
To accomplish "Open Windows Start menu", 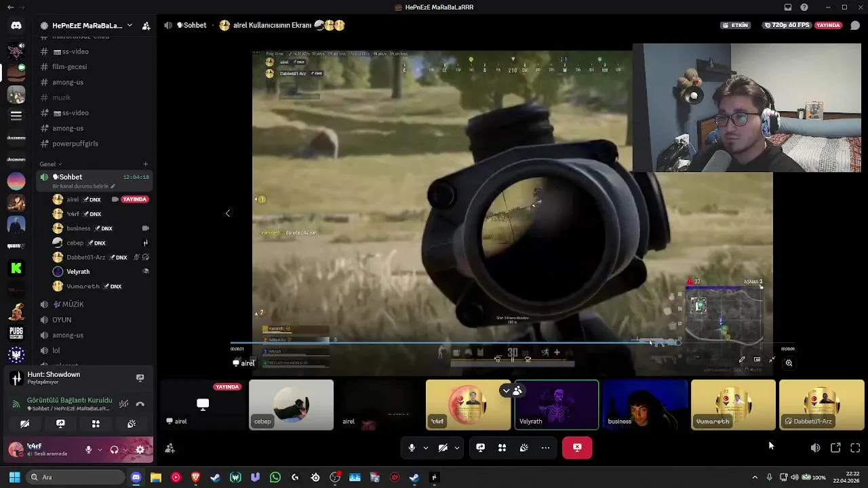I will click(x=14, y=477).
